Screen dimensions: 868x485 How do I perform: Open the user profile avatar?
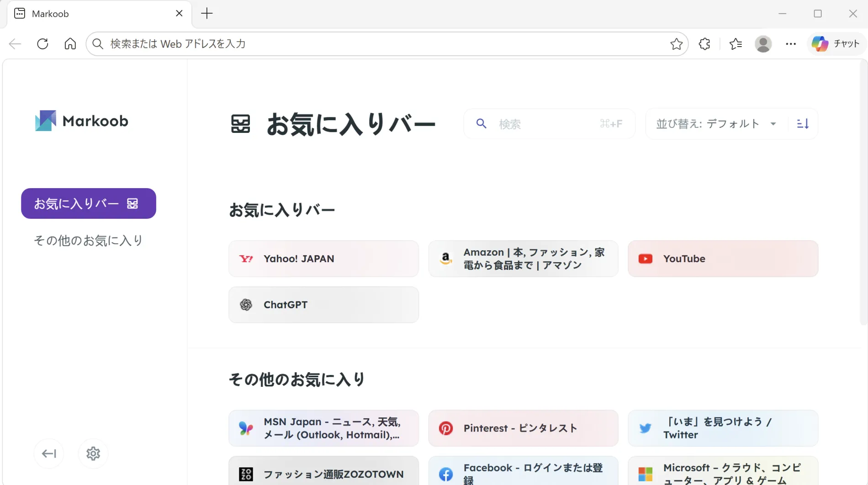(763, 44)
